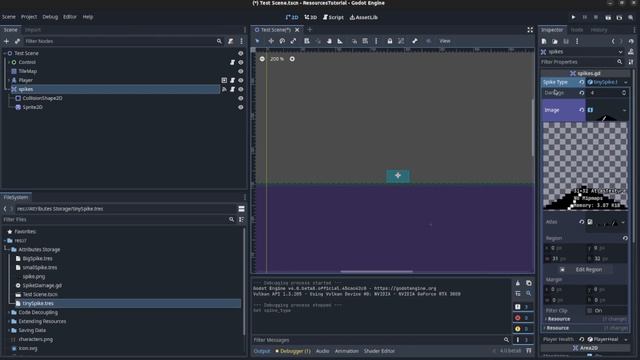This screenshot has height=360, width=640.
Task: Switch to the 3D workspace
Action: coord(311,18)
